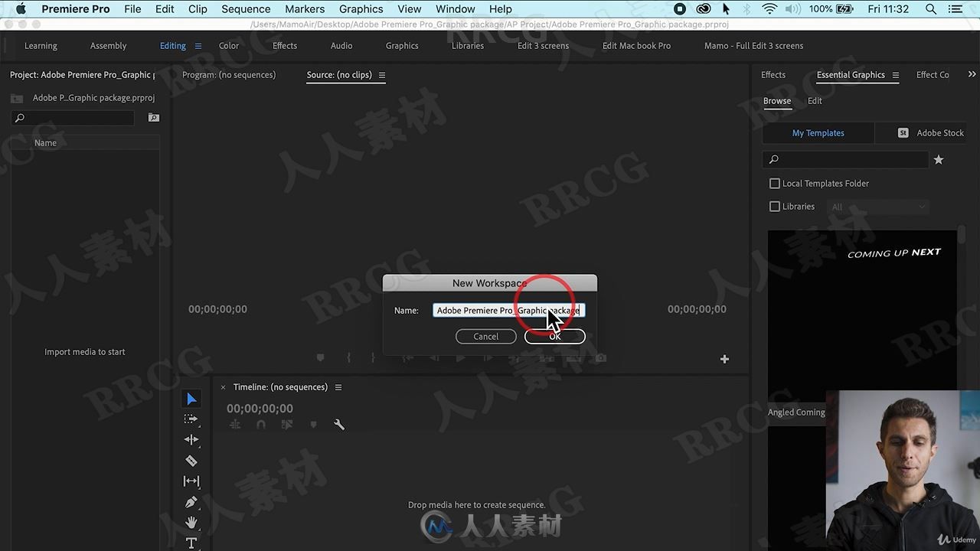The image size is (980, 551).
Task: Select the Track Select Forward tool
Action: point(191,419)
